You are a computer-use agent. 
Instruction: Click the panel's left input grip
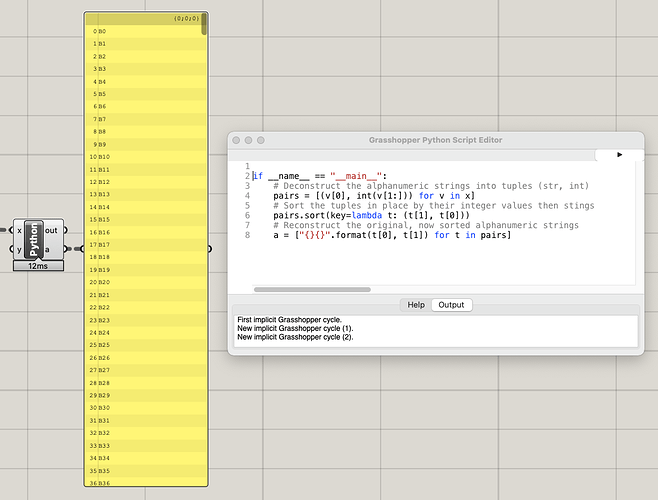(x=82, y=248)
